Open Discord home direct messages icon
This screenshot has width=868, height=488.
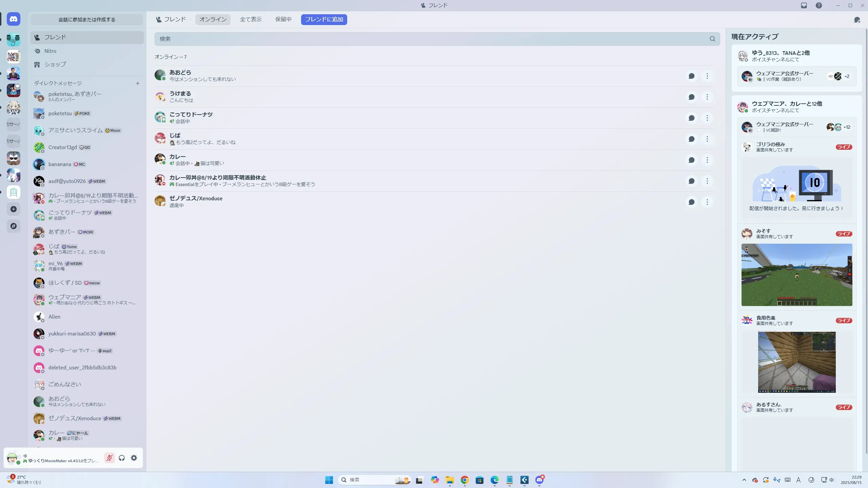pyautogui.click(x=14, y=19)
